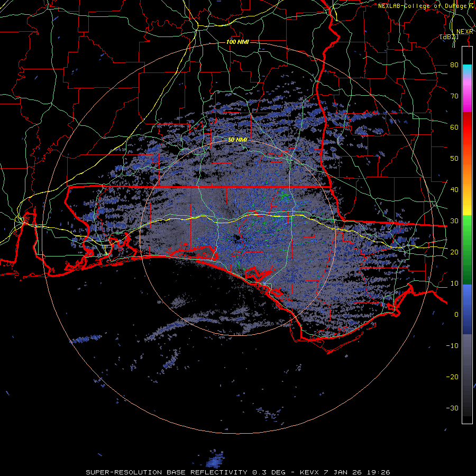Click the "-20" value on the dBZ scale
The height and width of the screenshot is (476, 476).
[452, 377]
